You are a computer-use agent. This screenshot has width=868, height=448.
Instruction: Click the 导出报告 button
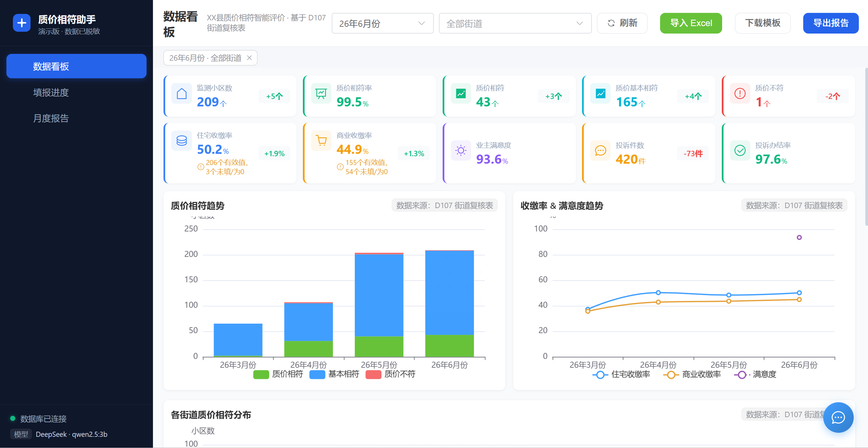click(x=831, y=23)
